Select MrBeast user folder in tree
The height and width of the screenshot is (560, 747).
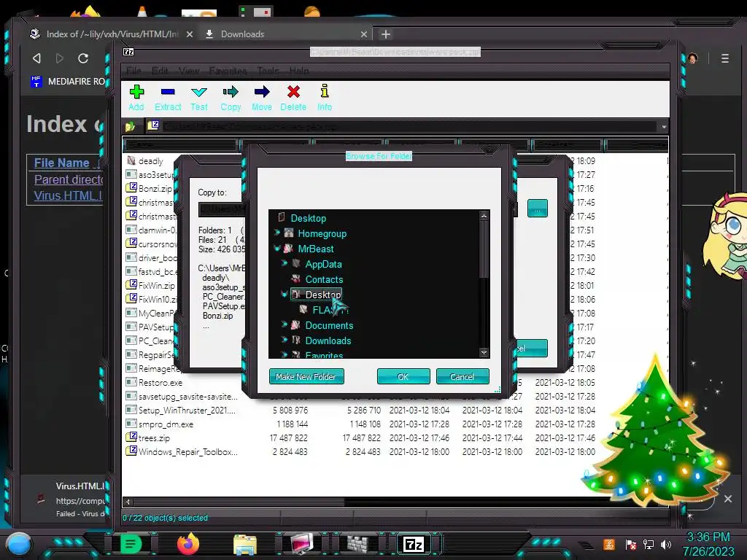pos(315,249)
